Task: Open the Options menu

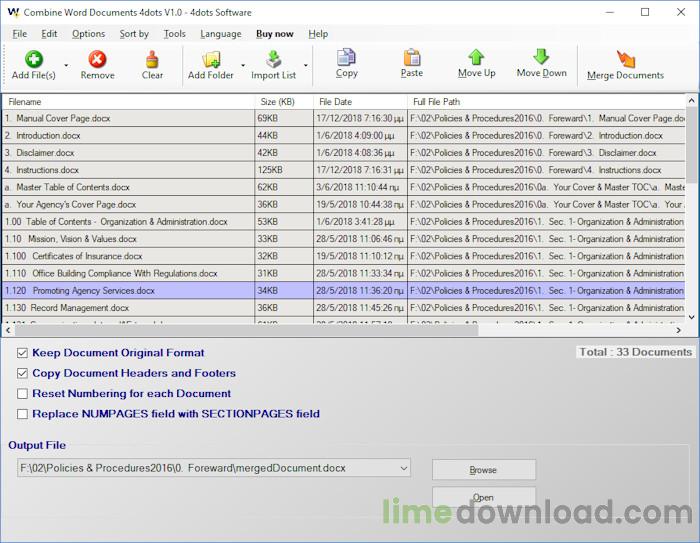Action: pyautogui.click(x=88, y=34)
